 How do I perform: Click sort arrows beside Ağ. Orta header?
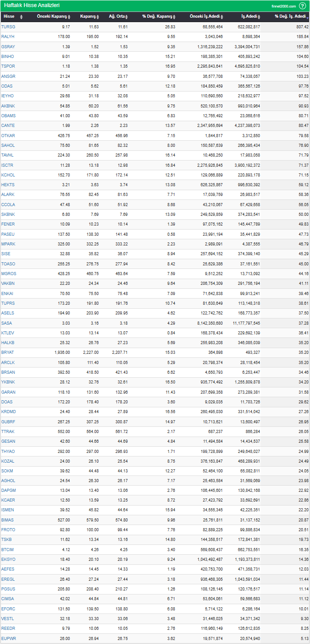tap(127, 17)
